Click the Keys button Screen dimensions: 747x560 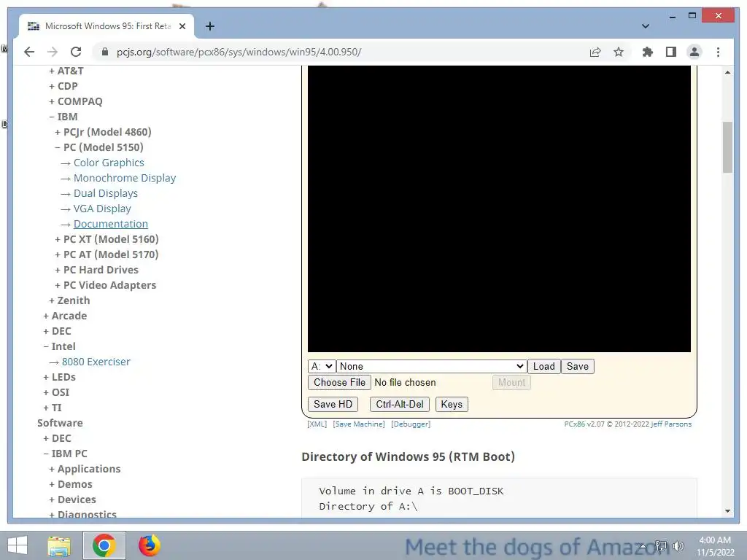point(452,404)
